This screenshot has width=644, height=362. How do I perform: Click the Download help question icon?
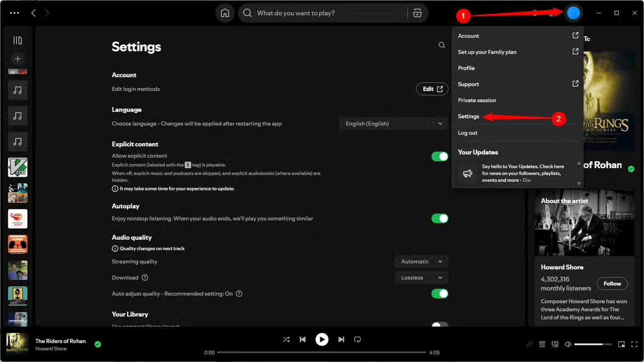145,278
